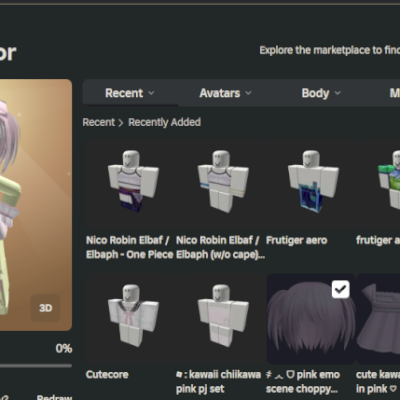Select the pink emo scene choppy hair thumbnail
This screenshot has width=400, height=400.
[311, 318]
